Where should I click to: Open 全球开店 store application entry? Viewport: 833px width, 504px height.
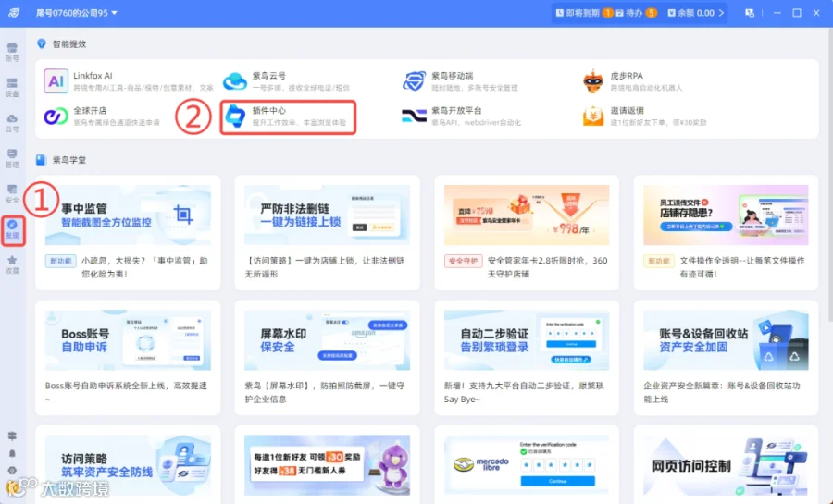[x=102, y=117]
